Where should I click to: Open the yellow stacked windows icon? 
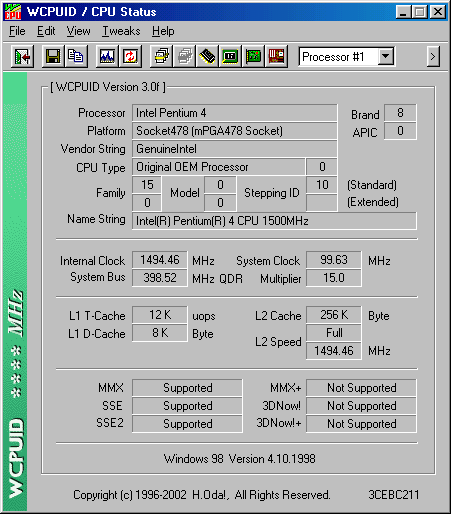click(x=161, y=57)
